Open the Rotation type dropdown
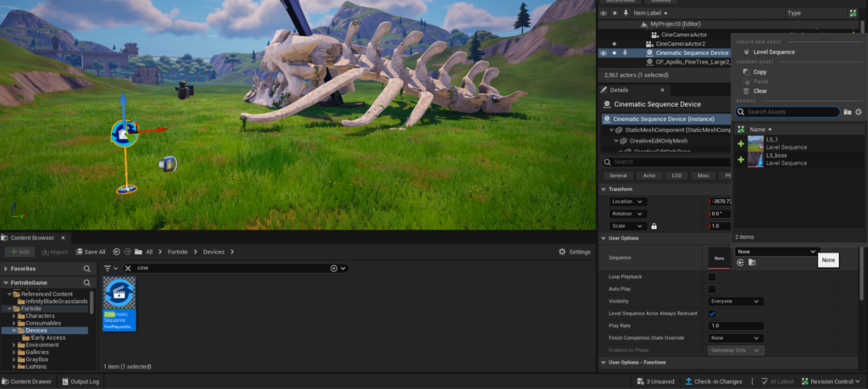This screenshot has height=389, width=868. pyautogui.click(x=627, y=214)
